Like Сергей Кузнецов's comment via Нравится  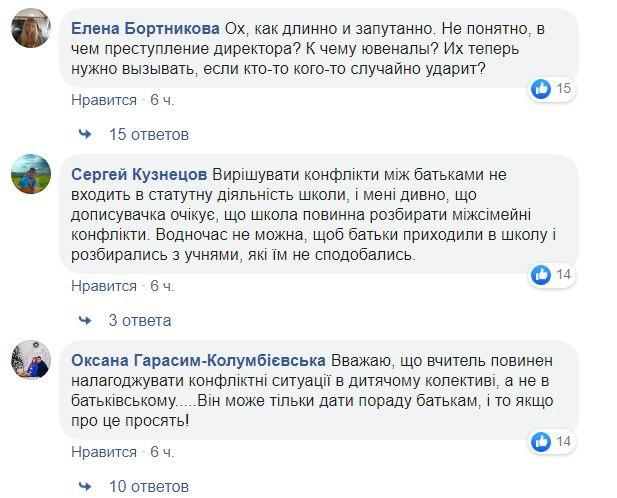pyautogui.click(x=104, y=286)
